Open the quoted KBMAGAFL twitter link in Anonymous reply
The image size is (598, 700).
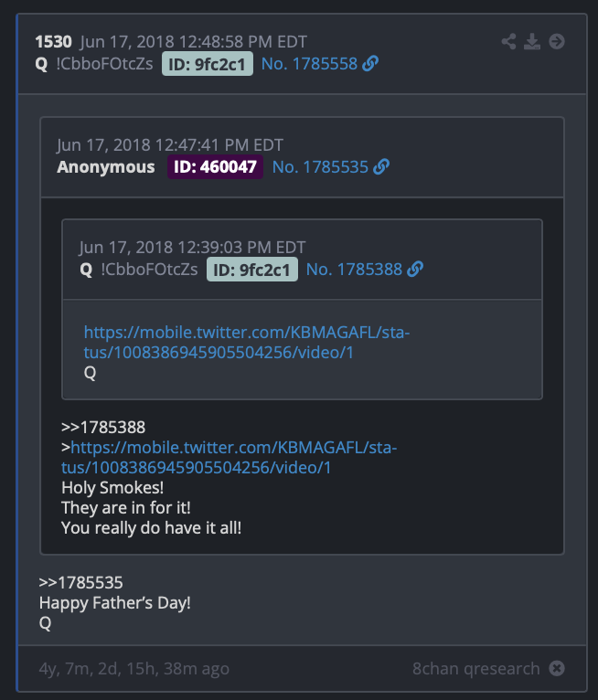pyautogui.click(x=230, y=458)
